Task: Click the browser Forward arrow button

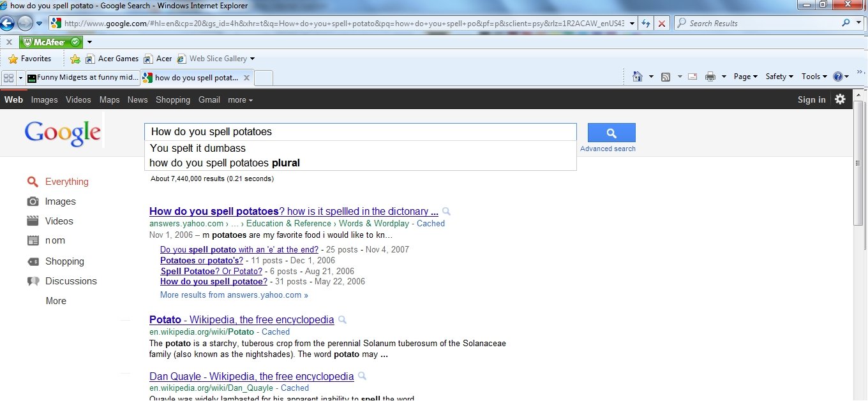Action: (25, 24)
